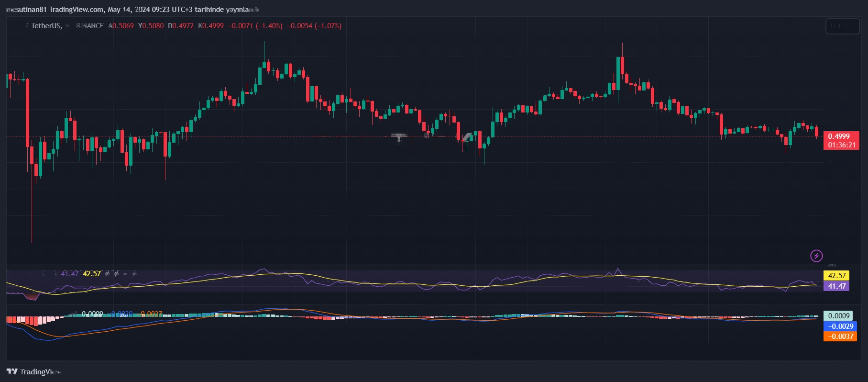Open the currency selector at top right
Image resolution: width=868 pixels, height=382 pixels.
point(842,26)
